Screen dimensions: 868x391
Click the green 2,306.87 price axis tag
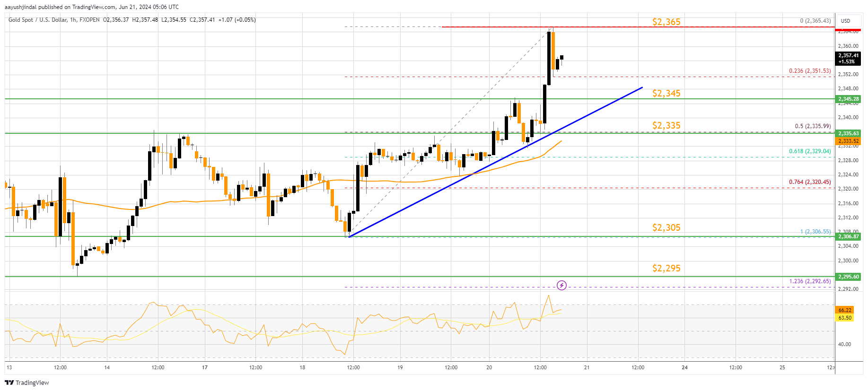click(848, 236)
